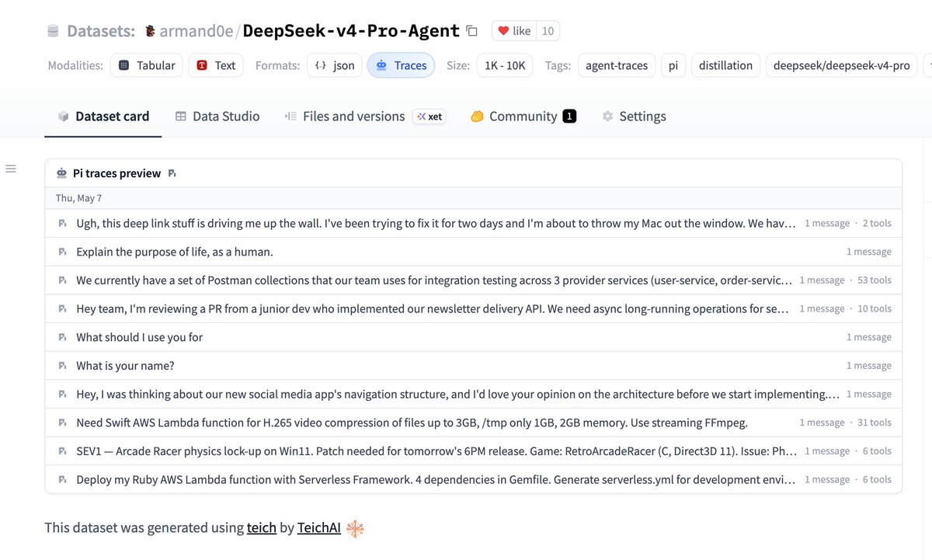The height and width of the screenshot is (560, 932).
Task: Click the Pi logo after Pi traces preview
Action: (172, 173)
